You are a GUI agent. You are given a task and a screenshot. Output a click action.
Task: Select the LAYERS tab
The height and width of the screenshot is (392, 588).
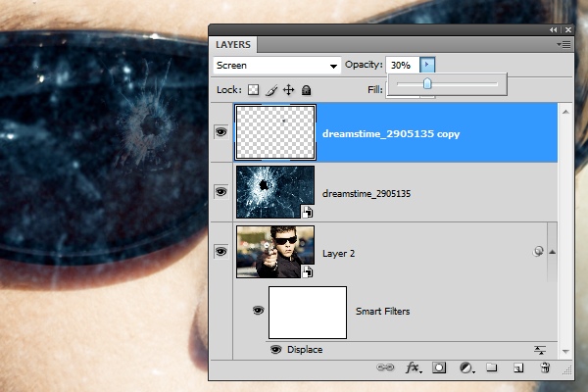233,45
